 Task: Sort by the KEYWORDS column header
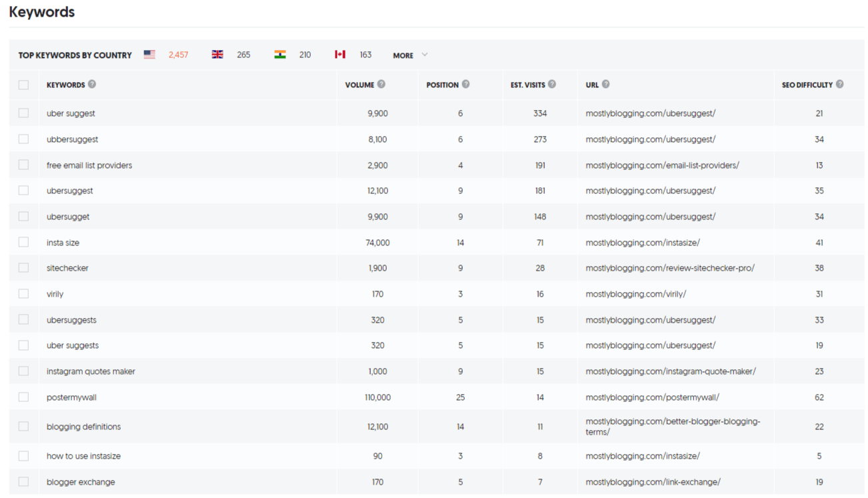click(66, 85)
